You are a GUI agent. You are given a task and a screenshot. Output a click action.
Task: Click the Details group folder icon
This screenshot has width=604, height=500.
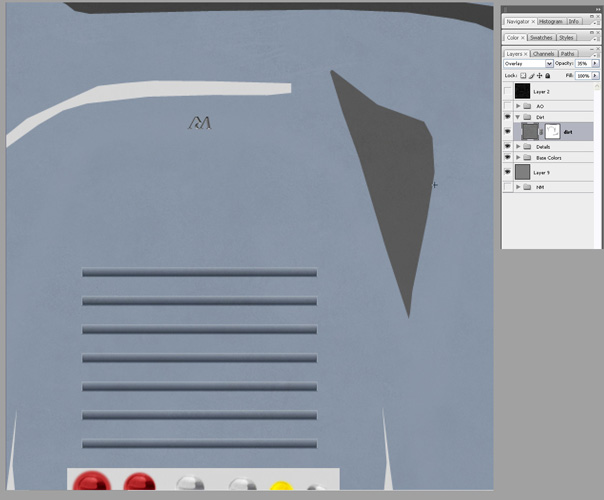click(x=527, y=146)
